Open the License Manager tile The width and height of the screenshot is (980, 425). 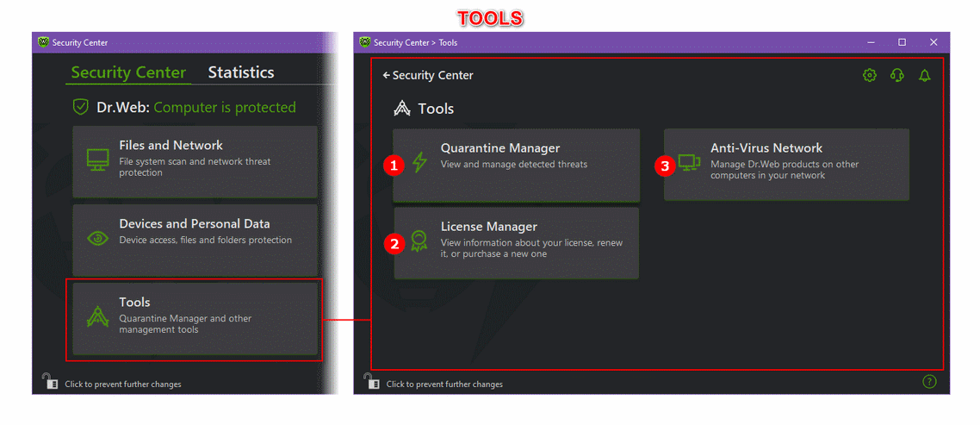516,243
